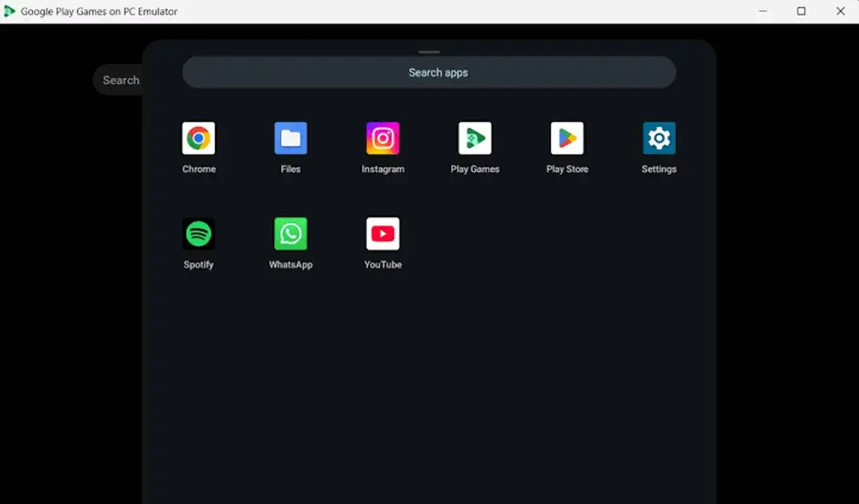Viewport: 859px width, 504px height.
Task: Launch the Play Games app icon
Action: pyautogui.click(x=475, y=138)
